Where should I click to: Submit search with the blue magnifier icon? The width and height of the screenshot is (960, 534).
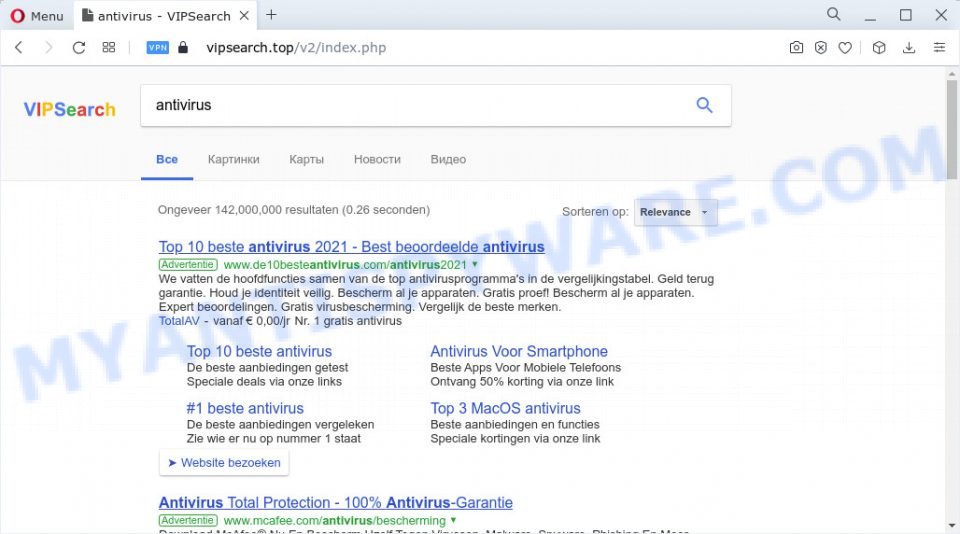pos(704,105)
